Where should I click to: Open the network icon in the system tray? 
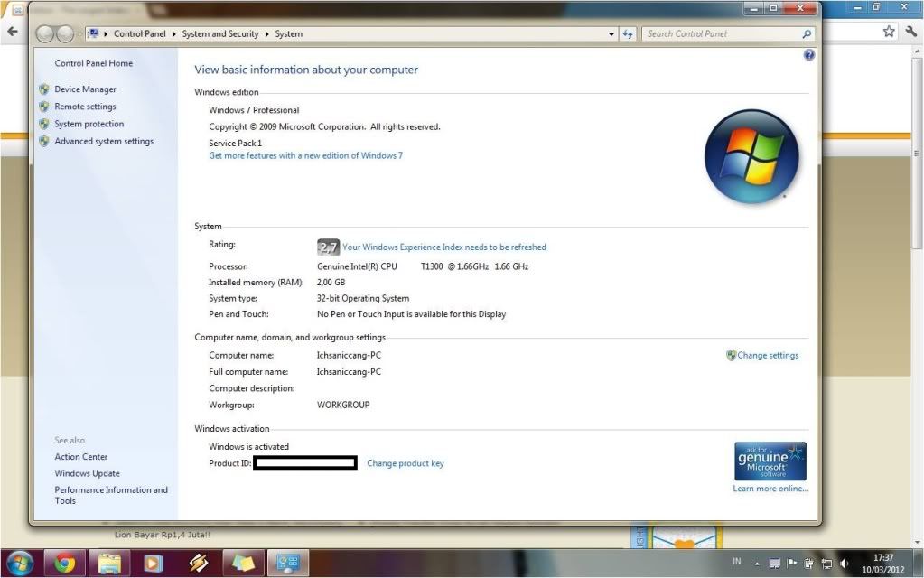click(826, 564)
